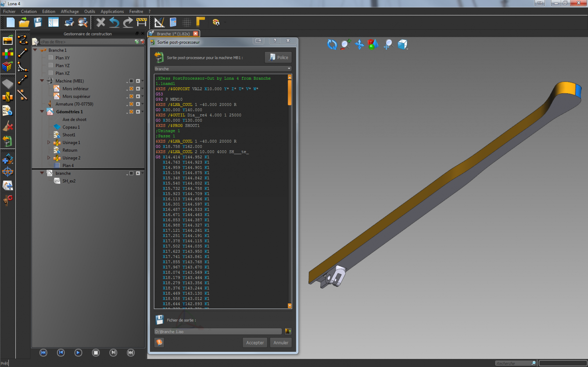The height and width of the screenshot is (367, 588).
Task: Click the undo arrow in the toolbar
Action: pos(114,22)
